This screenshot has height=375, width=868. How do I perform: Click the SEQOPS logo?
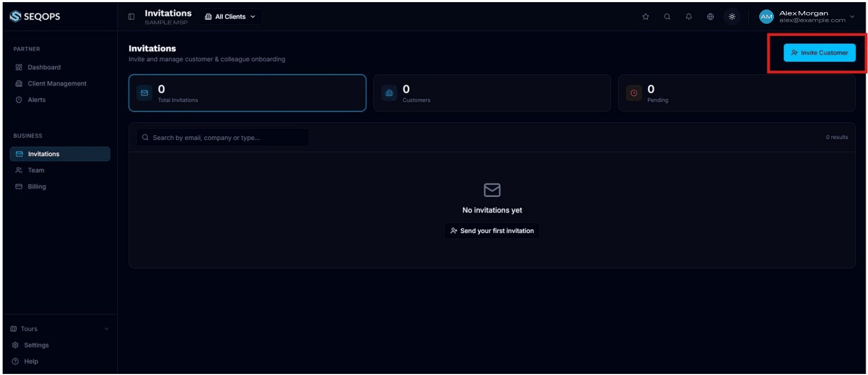(x=35, y=16)
